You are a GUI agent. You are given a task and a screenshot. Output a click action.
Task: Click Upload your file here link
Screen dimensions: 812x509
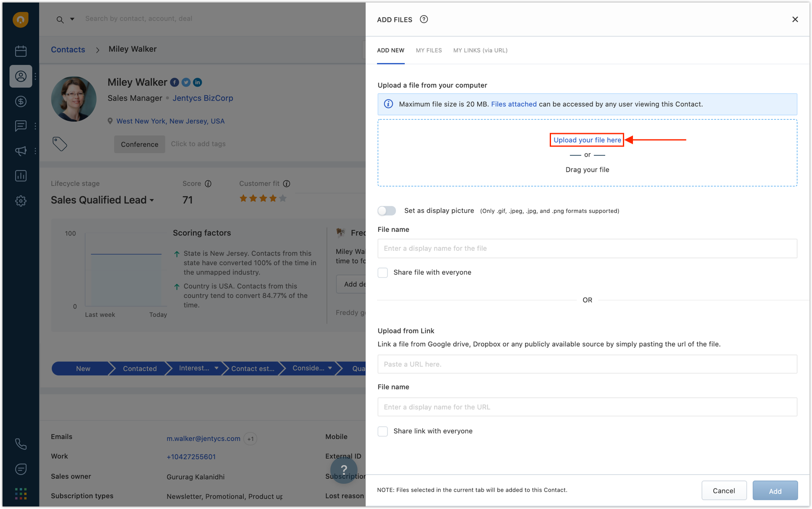pos(587,139)
